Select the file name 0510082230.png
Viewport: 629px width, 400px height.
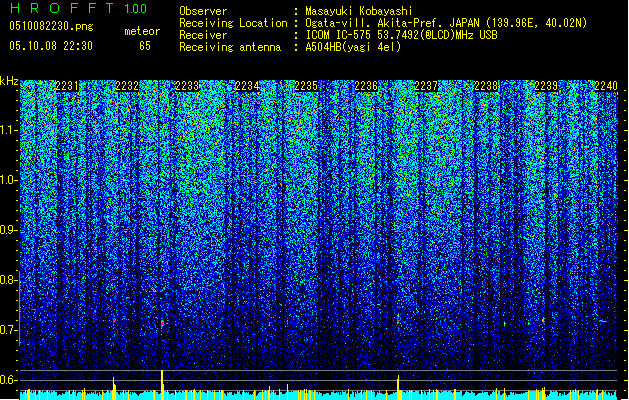click(51, 26)
